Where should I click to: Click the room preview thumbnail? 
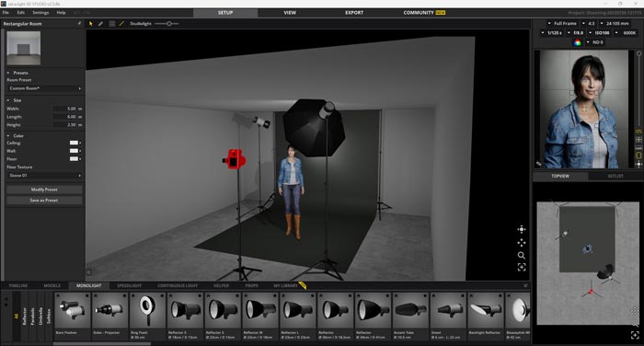23,48
